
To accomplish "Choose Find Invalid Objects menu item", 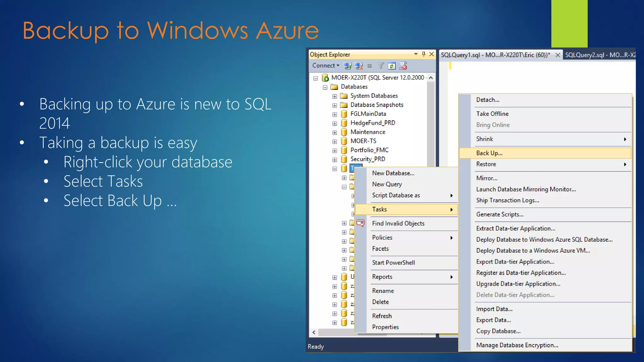I will [406, 223].
